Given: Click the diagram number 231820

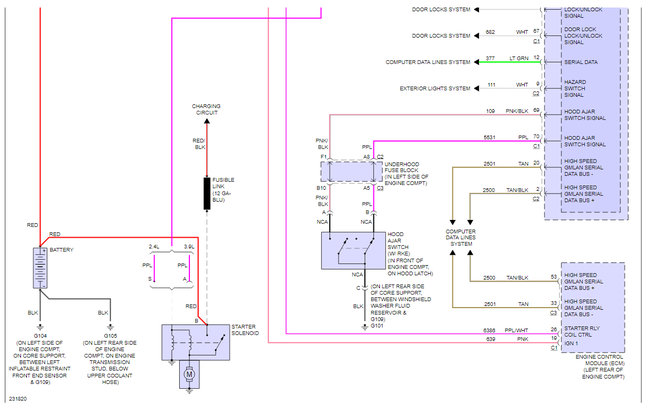Looking at the screenshot, I should tap(18, 399).
